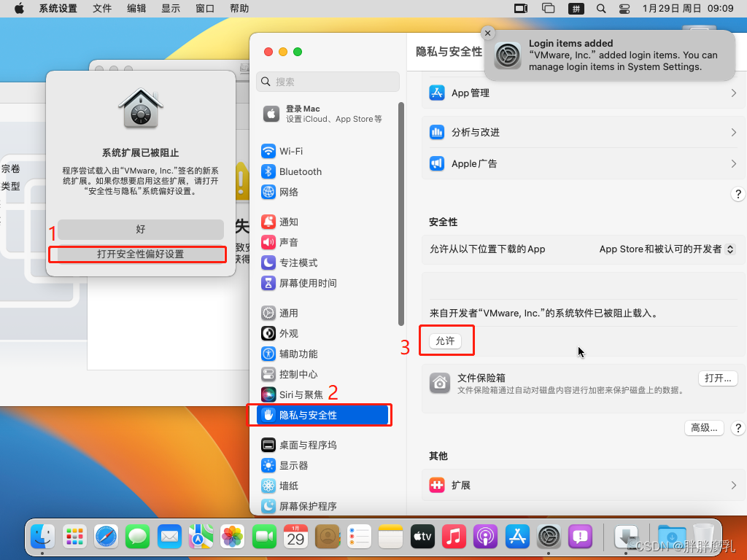Close the Login items added notification
The image size is (747, 560).
click(x=487, y=33)
